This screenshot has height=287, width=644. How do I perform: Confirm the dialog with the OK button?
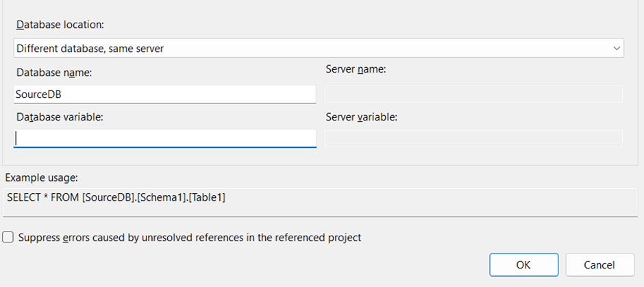pos(523,265)
